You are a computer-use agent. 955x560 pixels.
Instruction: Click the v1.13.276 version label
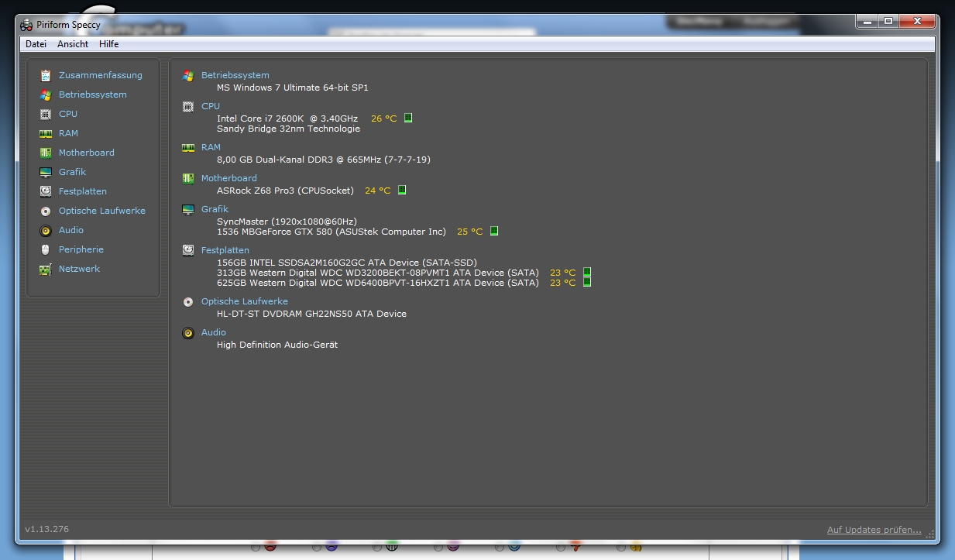coord(46,530)
